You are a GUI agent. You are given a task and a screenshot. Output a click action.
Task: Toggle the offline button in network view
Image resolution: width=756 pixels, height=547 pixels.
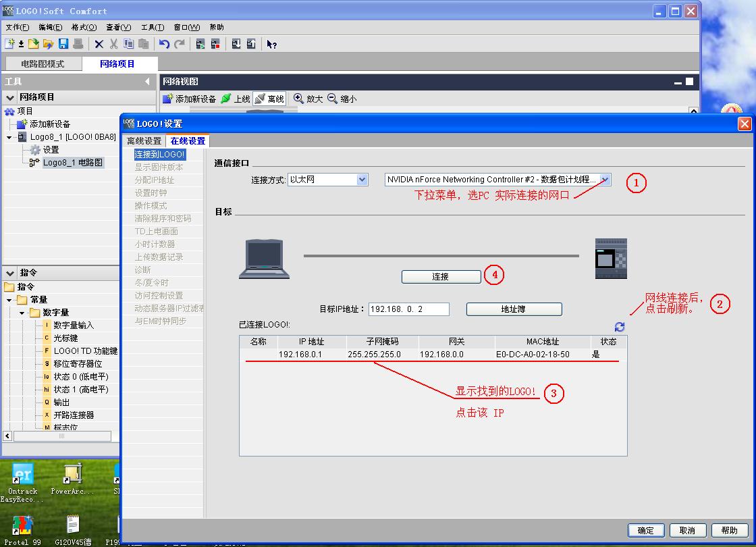(269, 99)
